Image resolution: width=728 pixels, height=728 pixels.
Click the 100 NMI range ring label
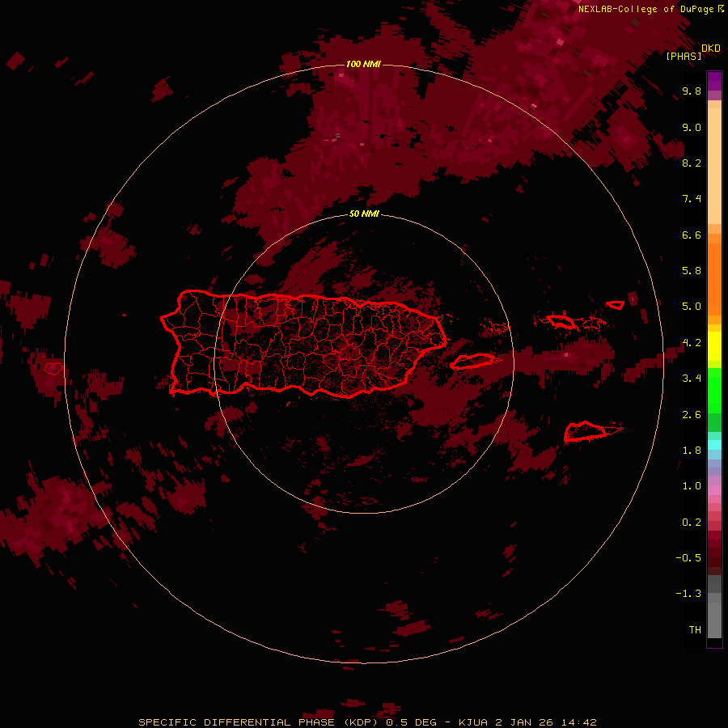tap(363, 64)
